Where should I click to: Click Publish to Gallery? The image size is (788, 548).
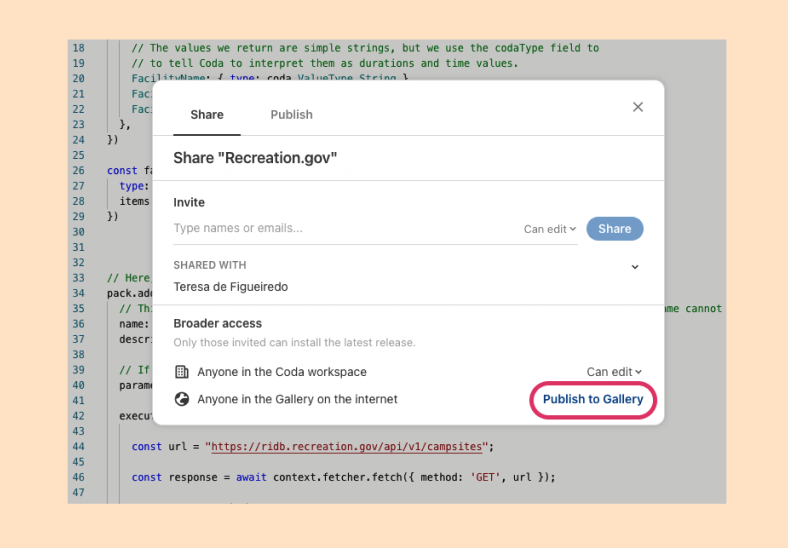(x=593, y=399)
